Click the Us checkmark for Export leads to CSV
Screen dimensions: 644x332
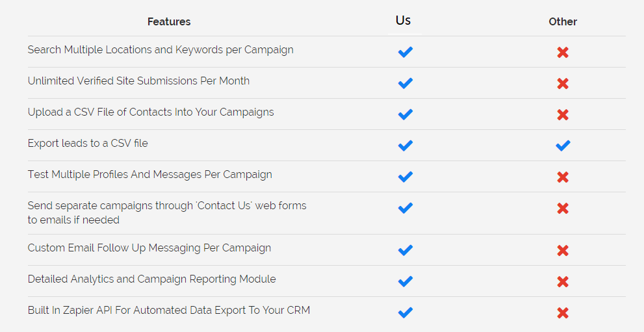406,146
